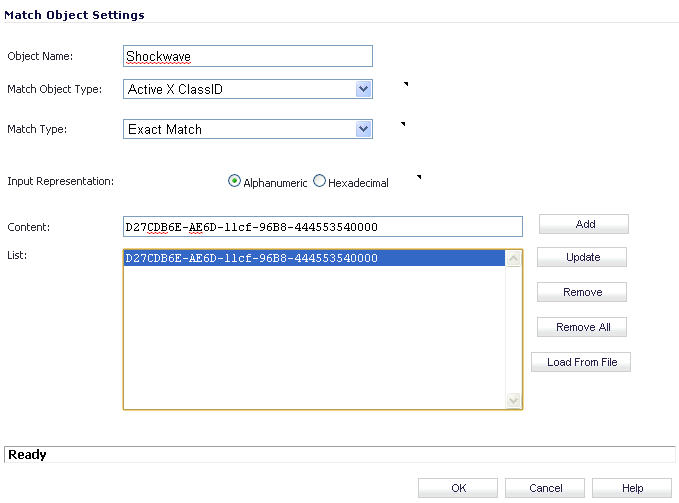Click the Object Name field containing Shockwave
679x503 pixels.
tap(248, 56)
